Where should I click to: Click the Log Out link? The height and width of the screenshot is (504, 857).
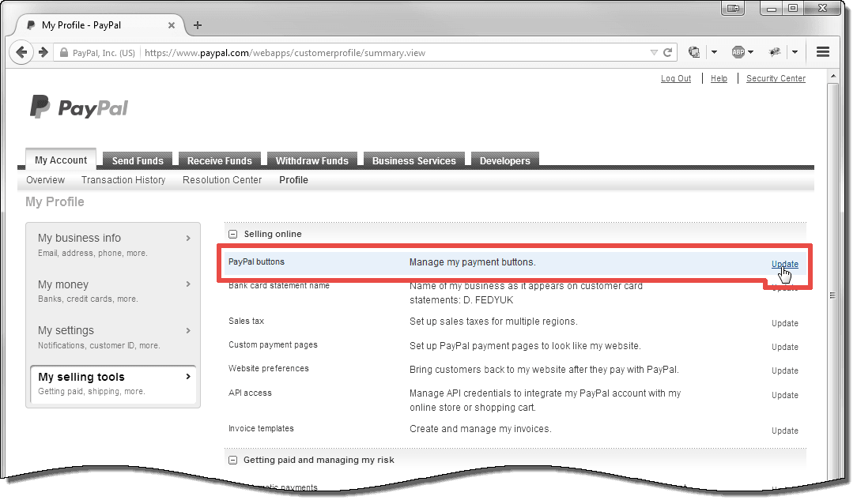click(676, 79)
